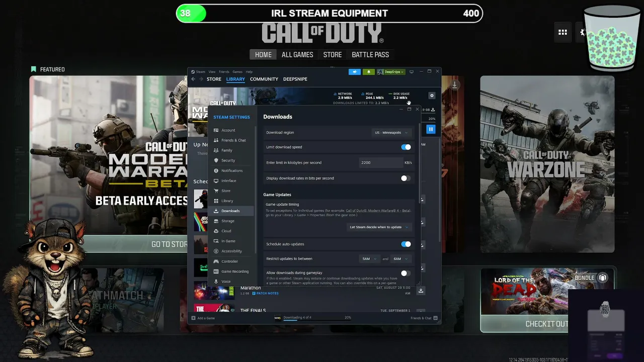
Task: Open the downloads page gear settings icon
Action: (x=431, y=96)
